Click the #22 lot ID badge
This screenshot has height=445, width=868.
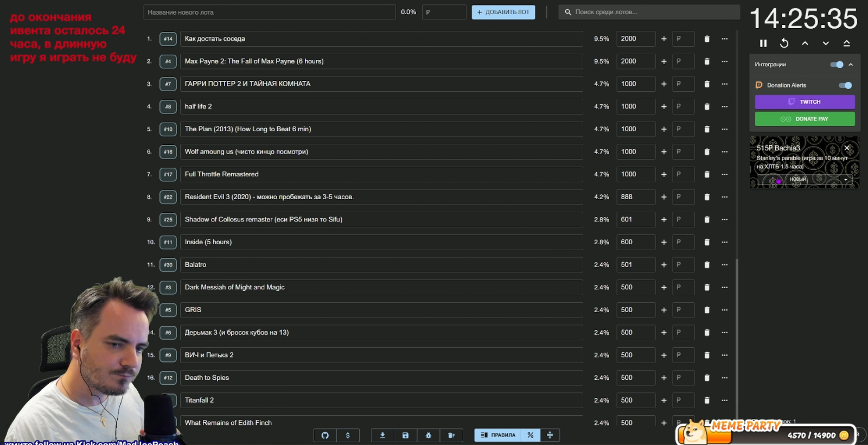click(x=168, y=197)
